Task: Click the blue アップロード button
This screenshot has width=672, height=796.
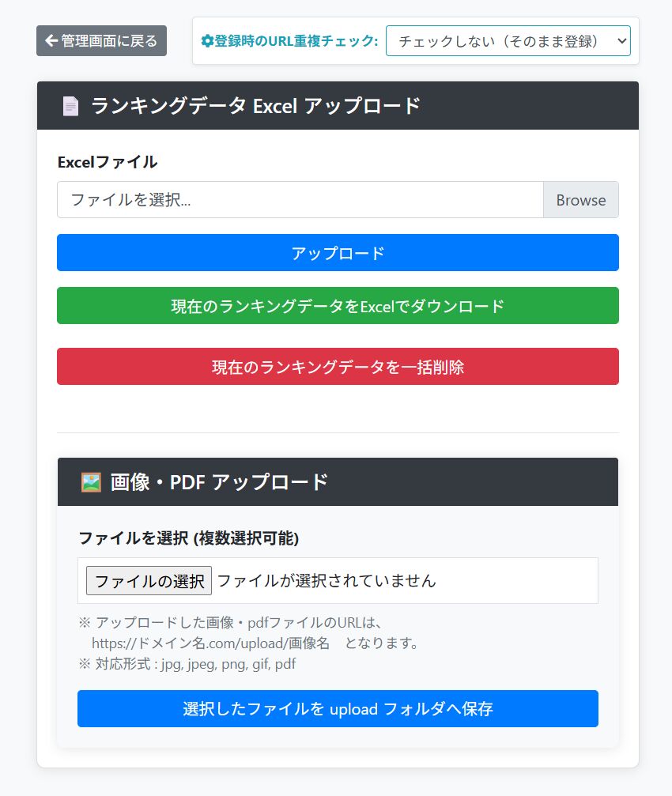Action: [x=338, y=253]
